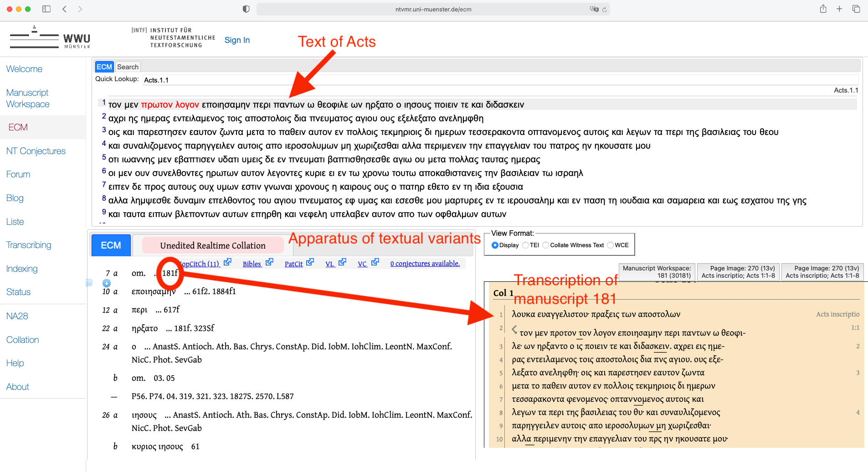Open Transcribing in the sidebar
The width and height of the screenshot is (868, 472).
point(29,245)
